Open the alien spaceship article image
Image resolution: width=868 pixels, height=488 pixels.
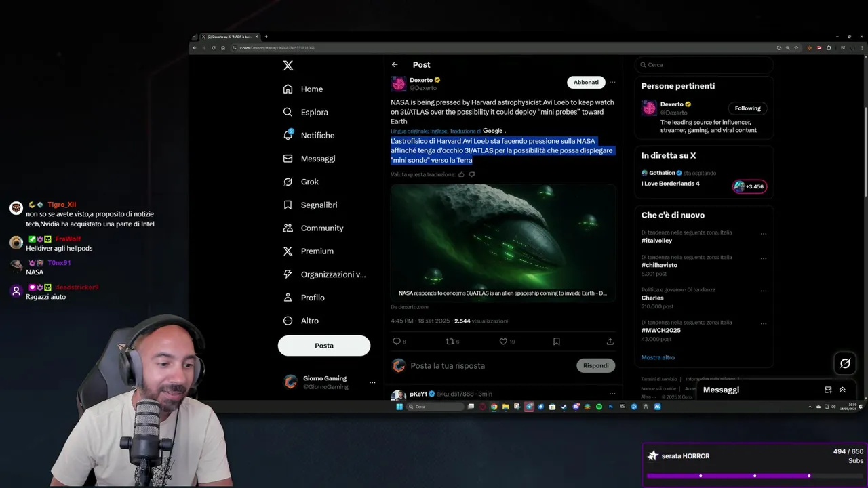point(503,242)
